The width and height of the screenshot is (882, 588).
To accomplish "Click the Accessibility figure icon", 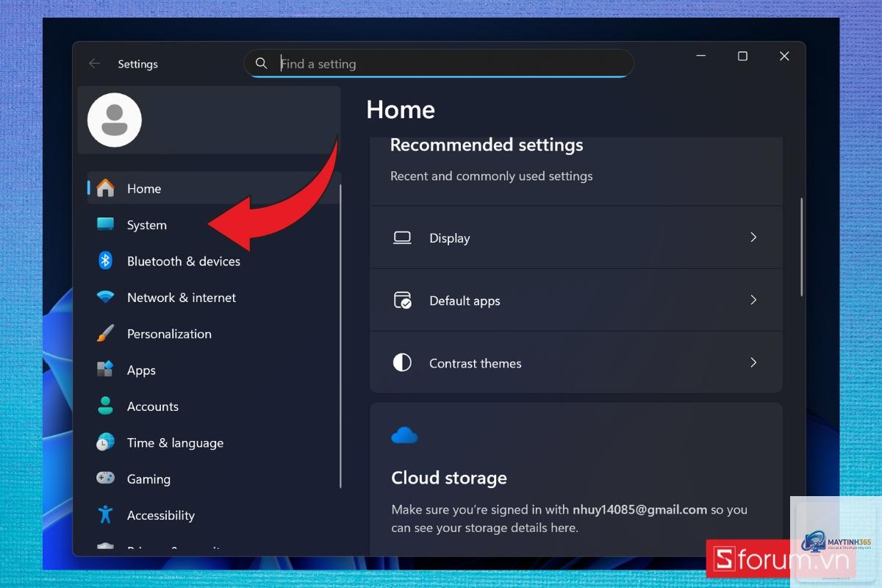I will [x=105, y=514].
